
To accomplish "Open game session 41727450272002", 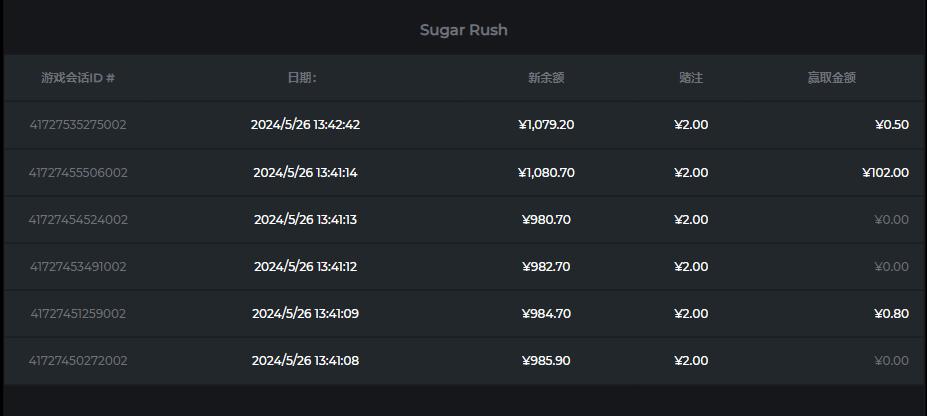I will (x=78, y=360).
